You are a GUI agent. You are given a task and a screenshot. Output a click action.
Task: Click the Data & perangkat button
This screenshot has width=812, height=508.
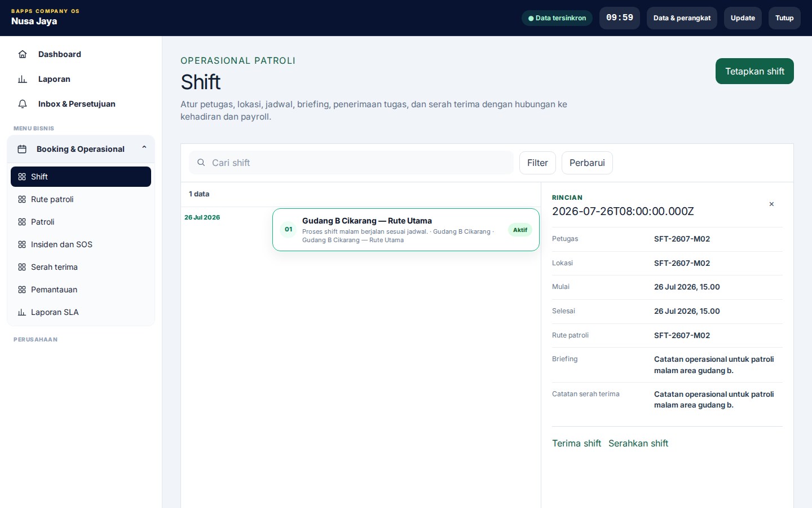tap(682, 18)
